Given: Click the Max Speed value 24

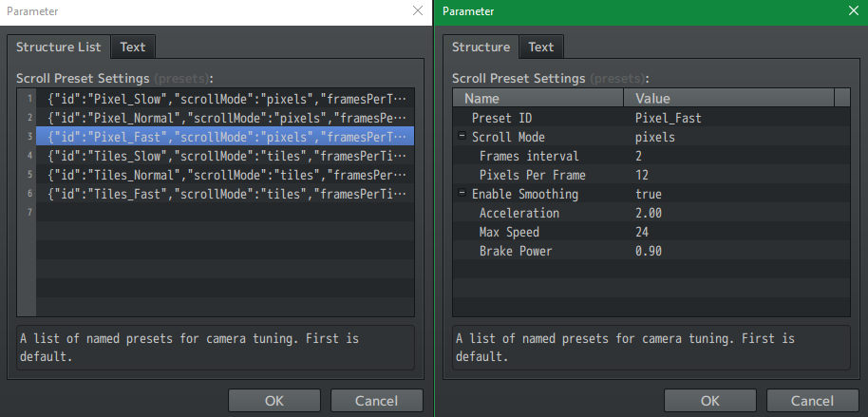Looking at the screenshot, I should 643,232.
